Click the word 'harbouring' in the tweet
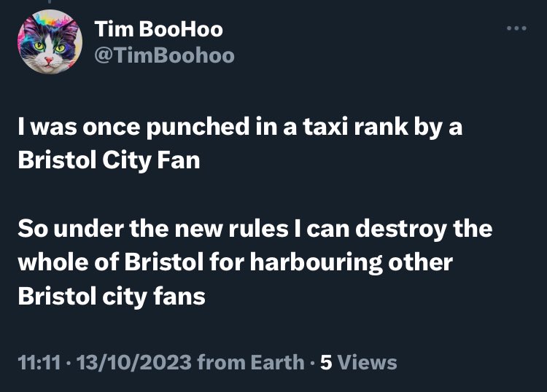 [316, 263]
